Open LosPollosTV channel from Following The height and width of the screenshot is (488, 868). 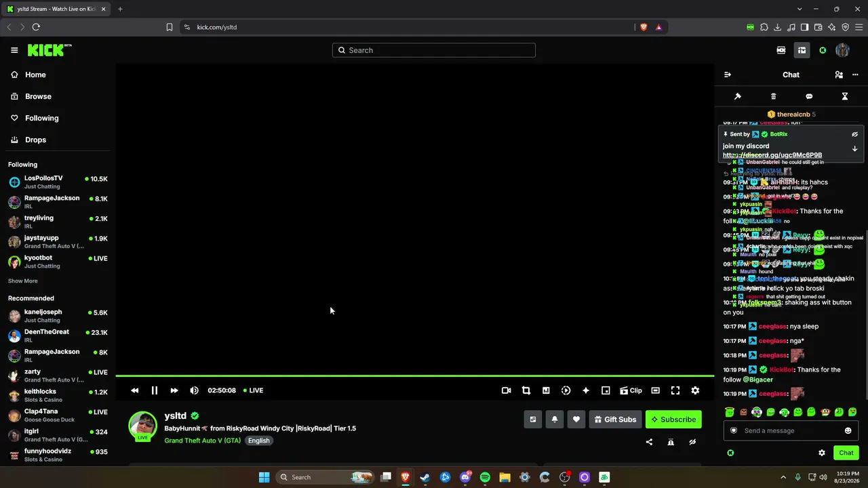(58, 182)
